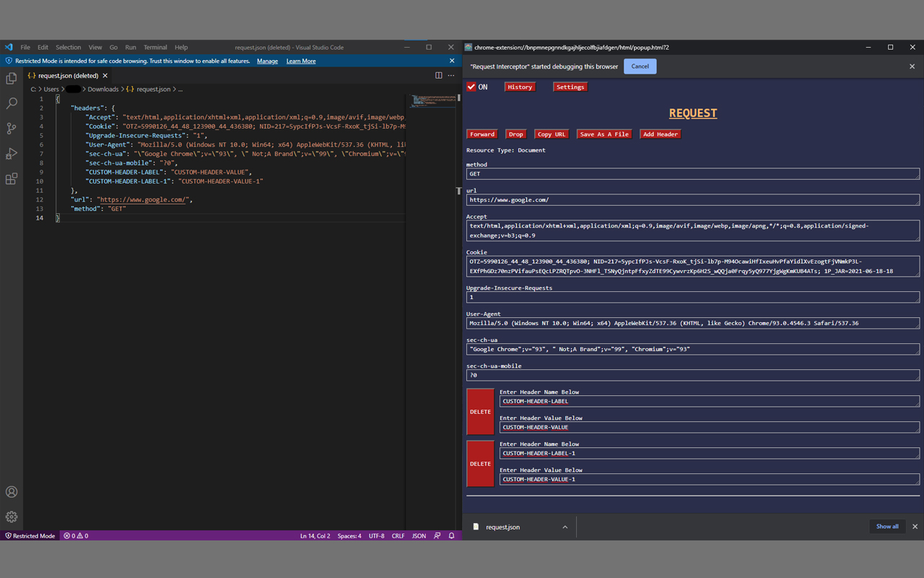Open the editor More Actions ellipsis menu
The width and height of the screenshot is (924, 578).
coord(451,75)
